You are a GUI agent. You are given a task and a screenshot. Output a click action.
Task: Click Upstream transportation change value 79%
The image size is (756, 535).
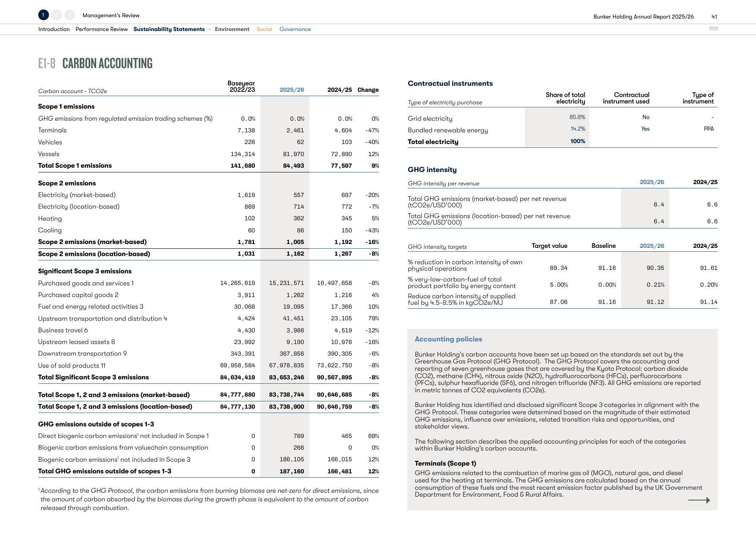374,319
